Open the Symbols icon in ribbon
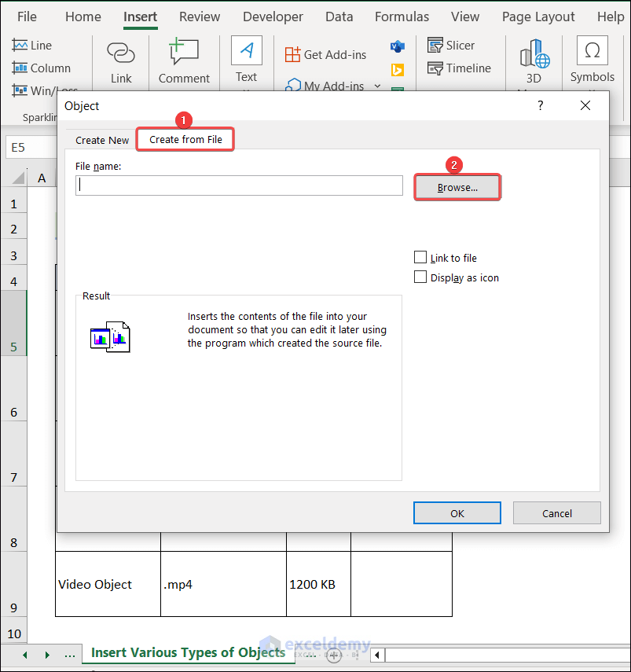The image size is (631, 672). click(592, 51)
